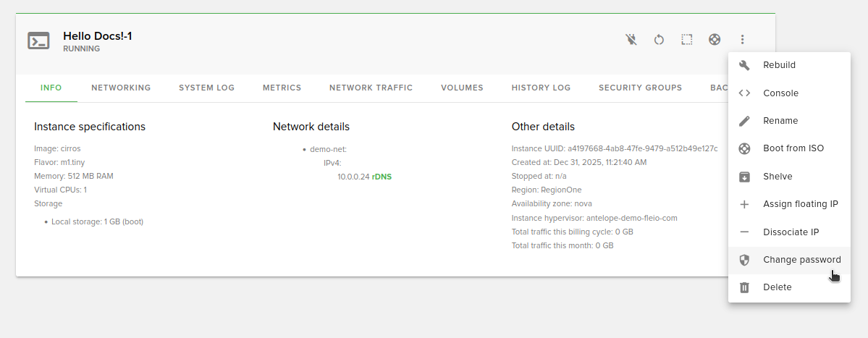Open the Volumes tab
The image size is (868, 338).
(462, 88)
